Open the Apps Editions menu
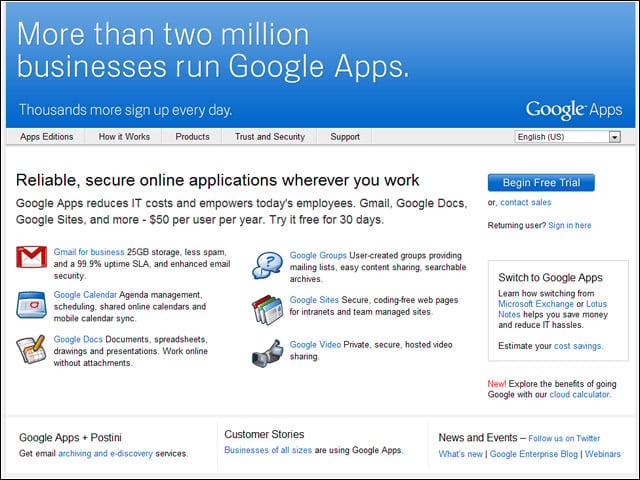This screenshot has width=640, height=480. click(47, 137)
